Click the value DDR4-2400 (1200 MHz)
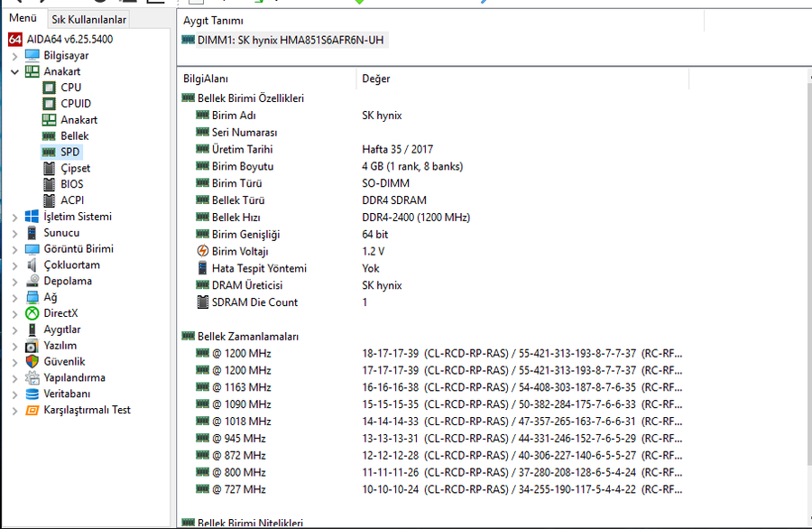The image size is (812, 529). point(416,218)
